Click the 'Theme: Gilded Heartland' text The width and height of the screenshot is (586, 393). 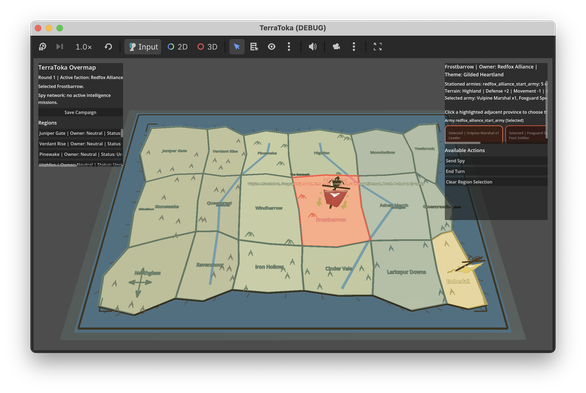(474, 74)
